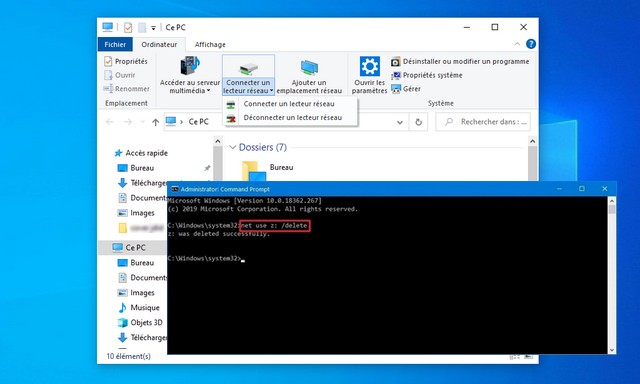640x384 pixels.
Task: Select Ce PC in navigation pane
Action: 129,248
